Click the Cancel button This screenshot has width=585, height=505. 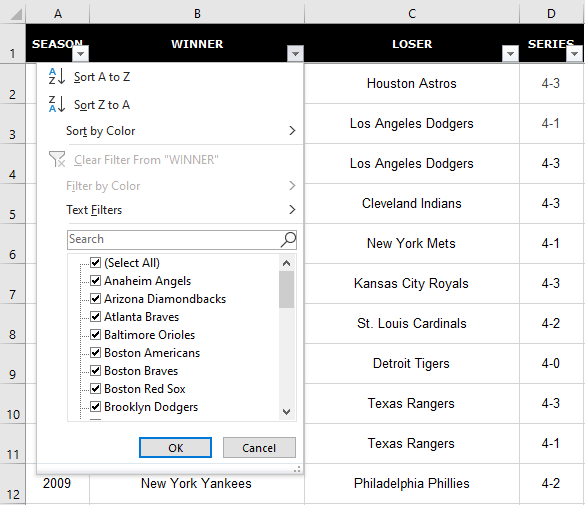pyautogui.click(x=259, y=448)
